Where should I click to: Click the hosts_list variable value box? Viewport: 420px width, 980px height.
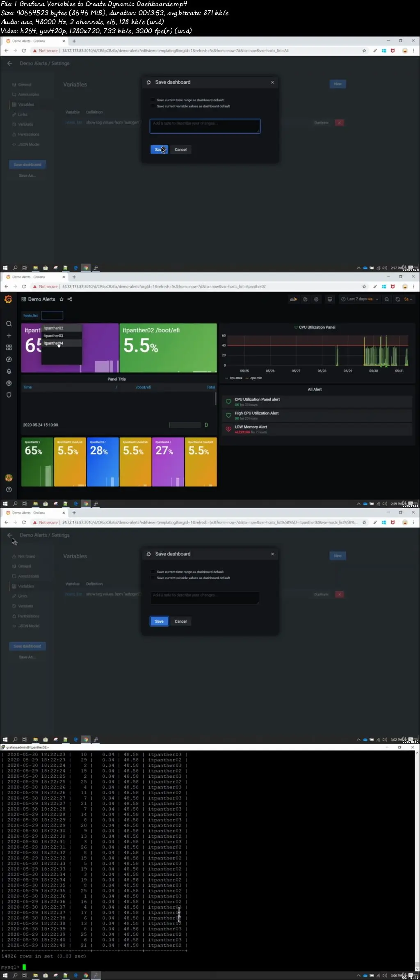coord(52,315)
